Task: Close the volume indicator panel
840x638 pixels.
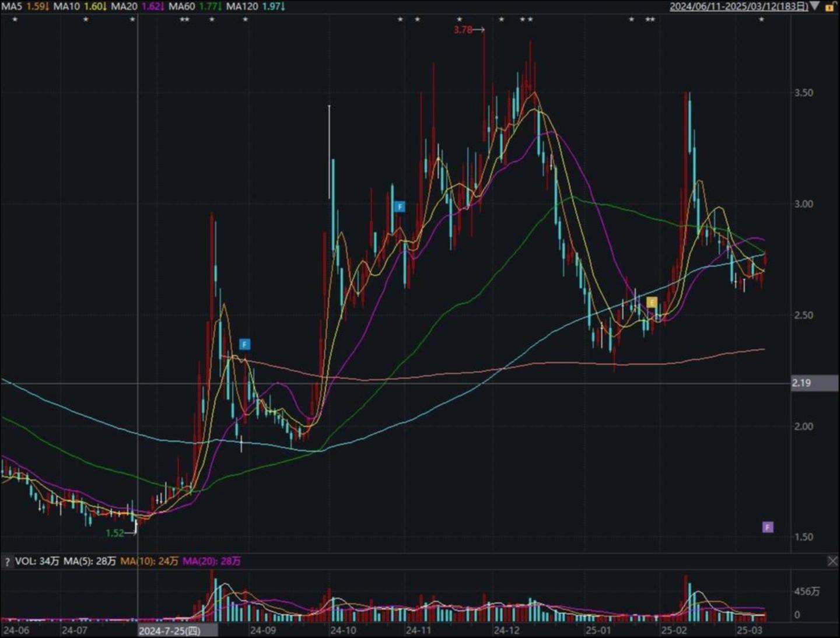Action: [832, 561]
